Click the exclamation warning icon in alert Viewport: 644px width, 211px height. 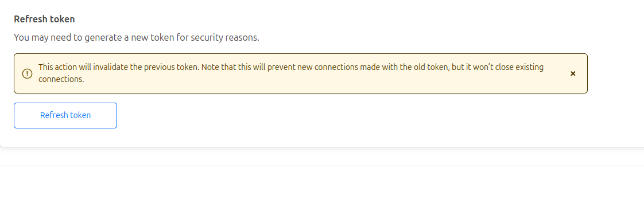(x=27, y=73)
